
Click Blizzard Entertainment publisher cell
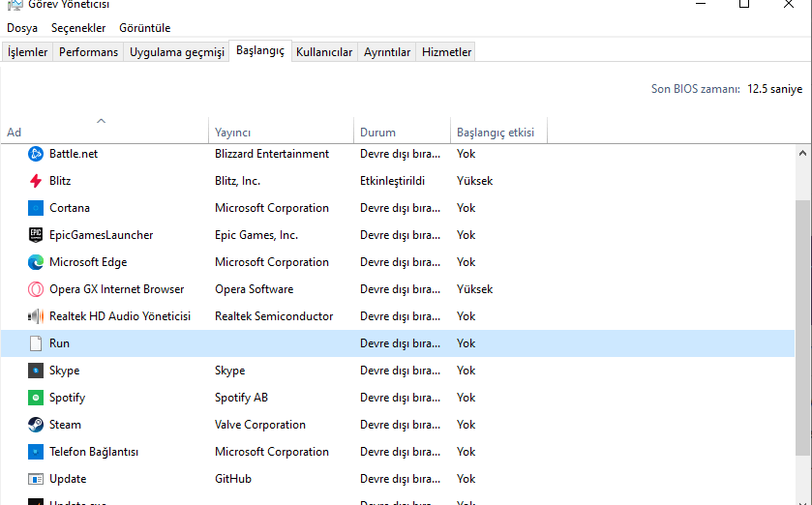272,154
